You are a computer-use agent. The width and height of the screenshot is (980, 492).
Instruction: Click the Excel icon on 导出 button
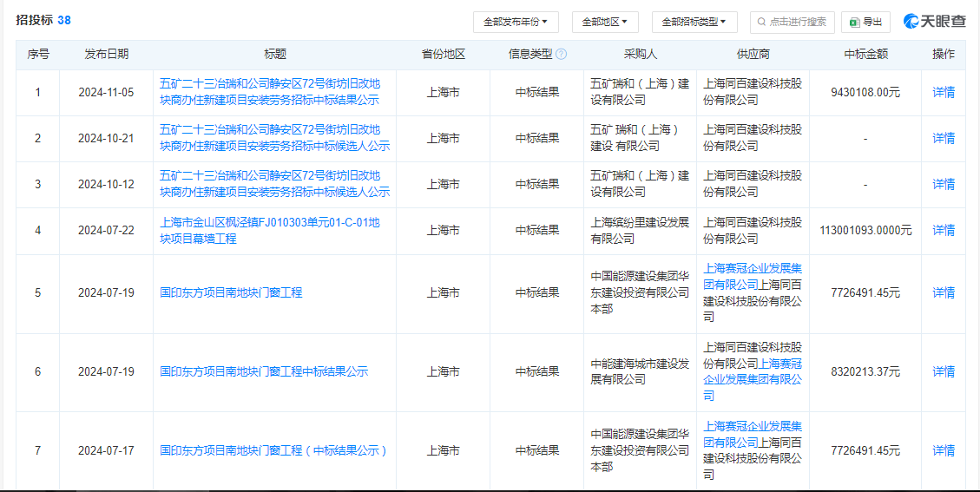pyautogui.click(x=855, y=22)
